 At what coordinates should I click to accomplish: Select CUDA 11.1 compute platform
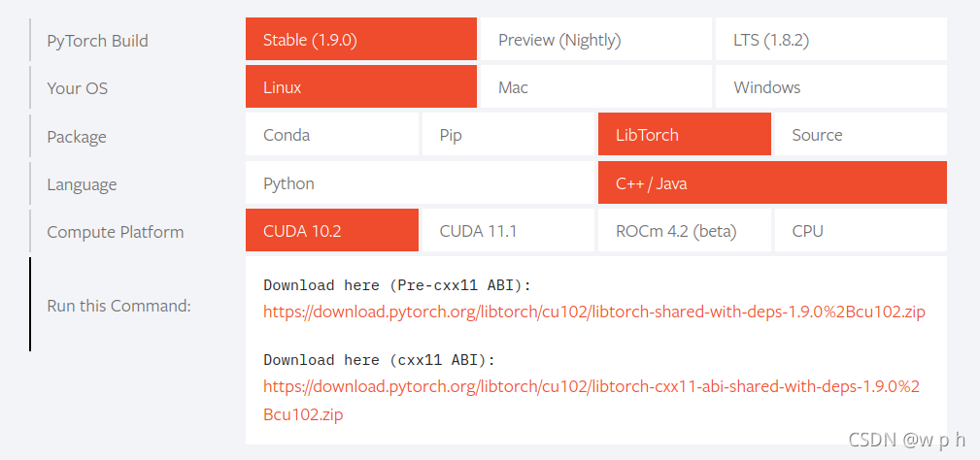508,230
